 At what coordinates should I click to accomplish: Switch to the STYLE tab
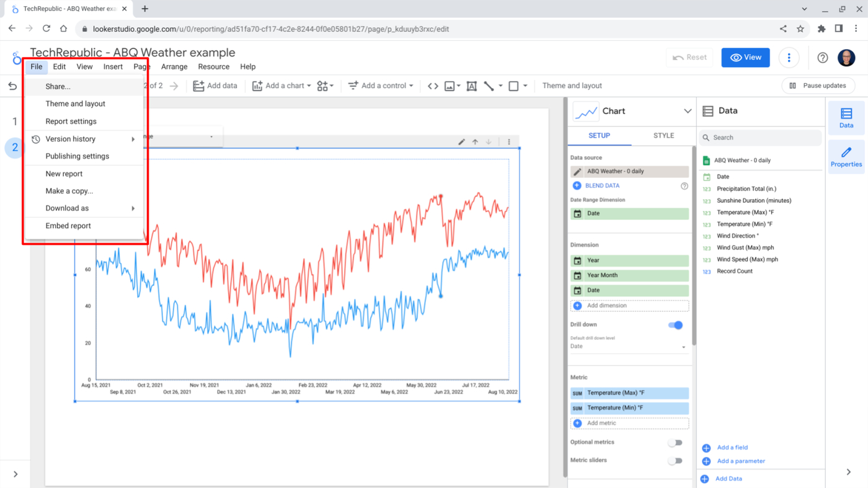(x=663, y=136)
